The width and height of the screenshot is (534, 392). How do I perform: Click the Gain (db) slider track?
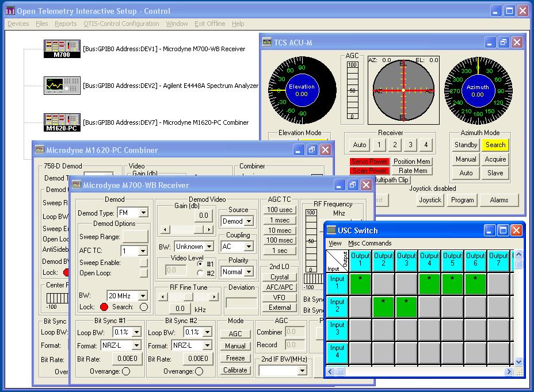pyautogui.click(x=186, y=230)
